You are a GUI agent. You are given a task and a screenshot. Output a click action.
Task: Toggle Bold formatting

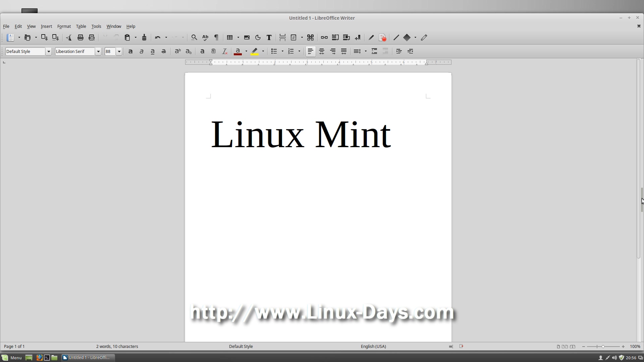tap(130, 51)
